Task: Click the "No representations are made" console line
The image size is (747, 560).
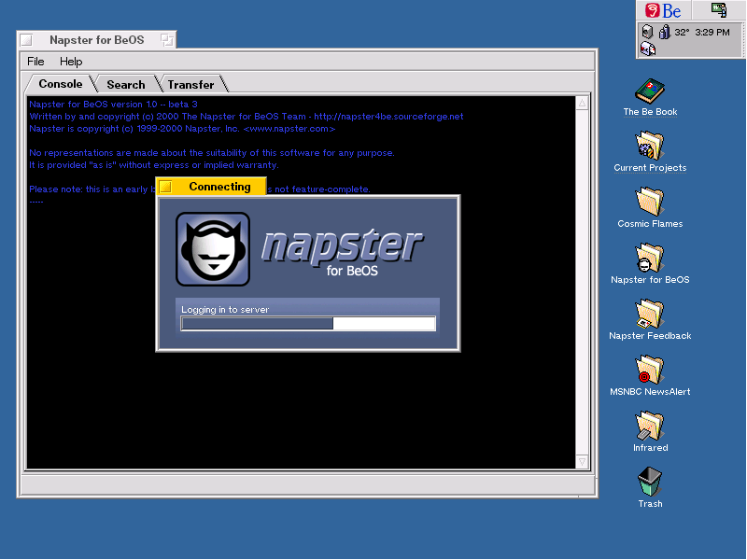Action: pyautogui.click(x=212, y=153)
